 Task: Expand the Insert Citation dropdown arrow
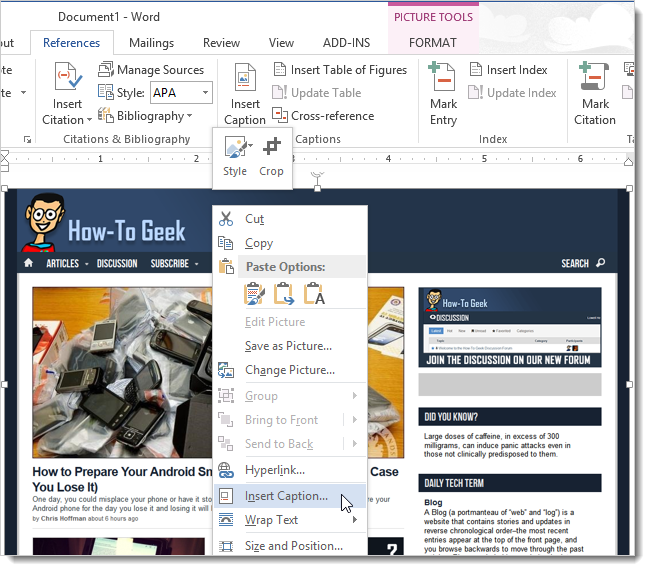tap(89, 120)
